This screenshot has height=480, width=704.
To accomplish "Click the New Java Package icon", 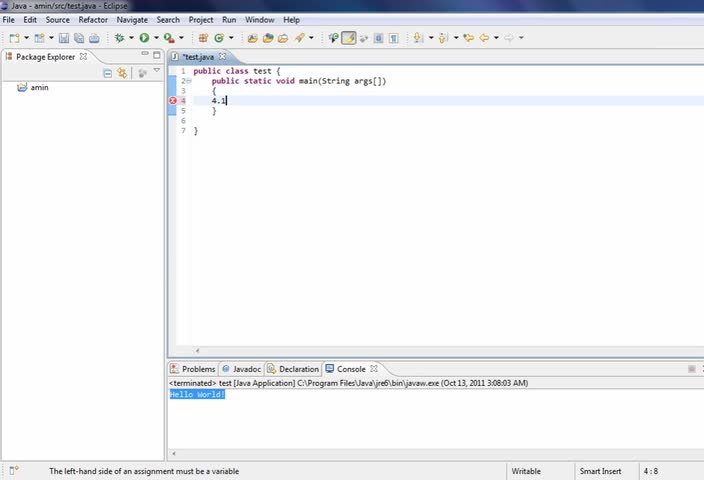I will (x=203, y=38).
